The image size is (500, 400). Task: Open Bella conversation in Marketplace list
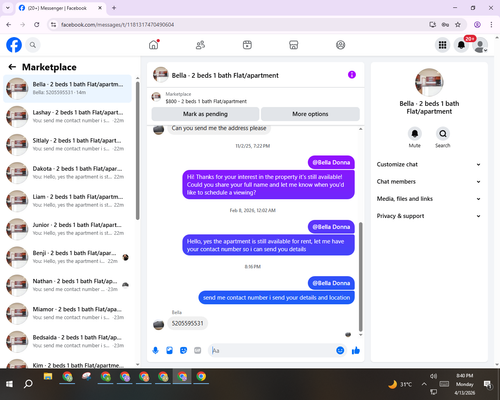pos(67,88)
